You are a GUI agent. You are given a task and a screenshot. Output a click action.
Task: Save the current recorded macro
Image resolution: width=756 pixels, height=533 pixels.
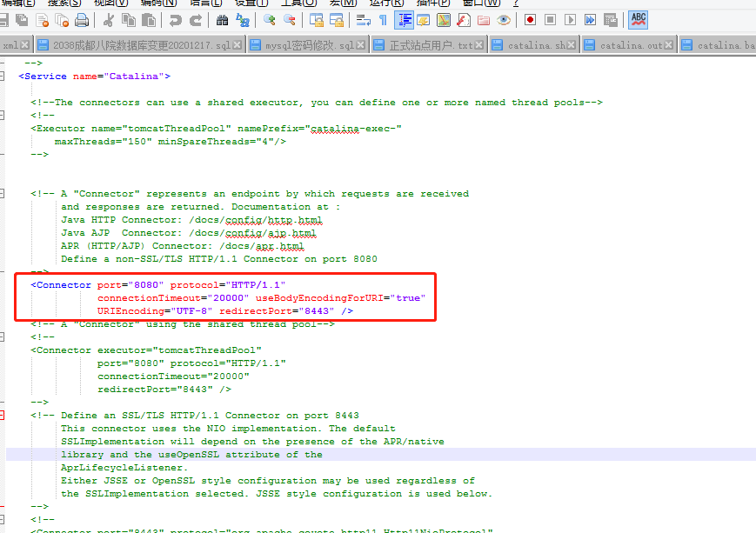pos(611,20)
